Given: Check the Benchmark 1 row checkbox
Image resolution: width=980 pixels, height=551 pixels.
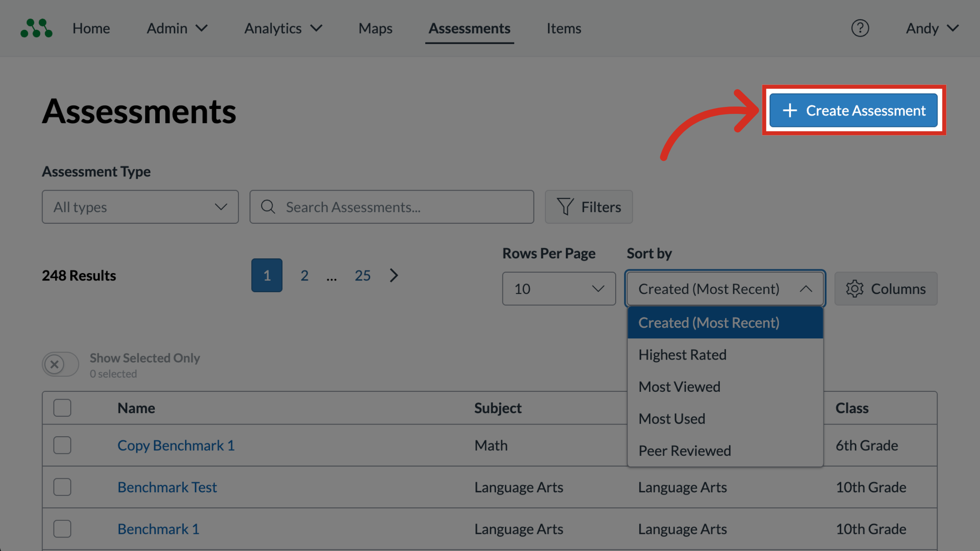Looking at the screenshot, I should (62, 529).
